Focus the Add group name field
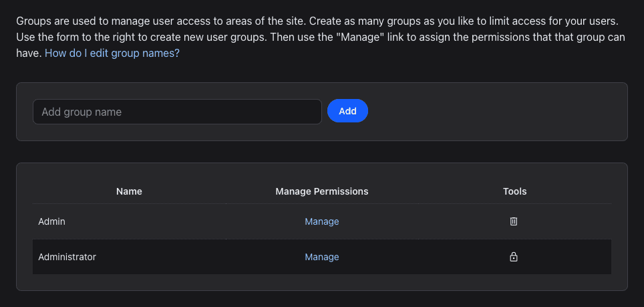This screenshot has width=644, height=307. coord(177,112)
